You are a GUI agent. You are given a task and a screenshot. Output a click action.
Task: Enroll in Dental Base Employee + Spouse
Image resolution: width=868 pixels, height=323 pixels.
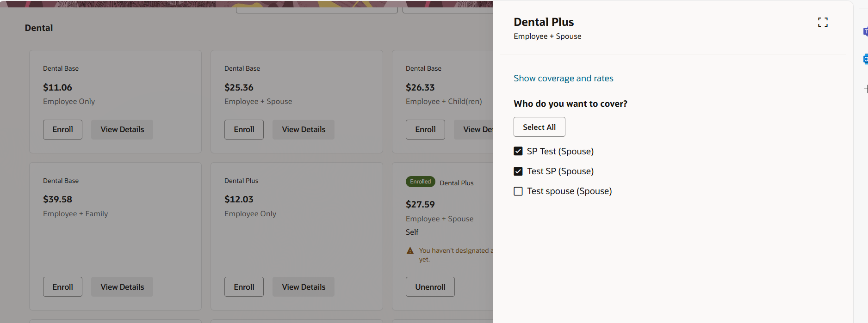coord(244,130)
